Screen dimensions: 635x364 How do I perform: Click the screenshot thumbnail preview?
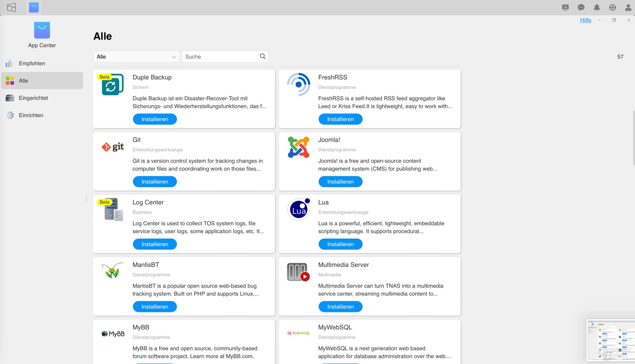611,340
